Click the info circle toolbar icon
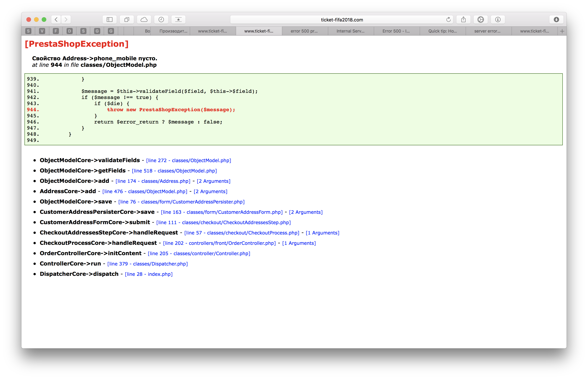Viewport: 588px width, 379px height. (498, 20)
